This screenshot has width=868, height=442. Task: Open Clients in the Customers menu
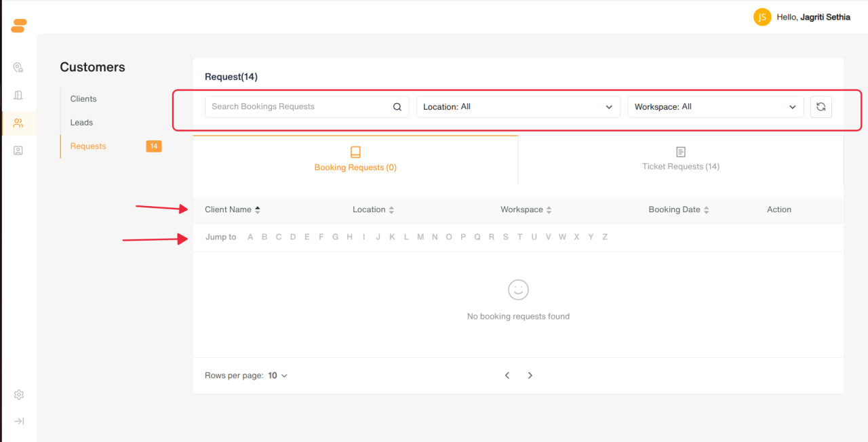[x=83, y=99]
